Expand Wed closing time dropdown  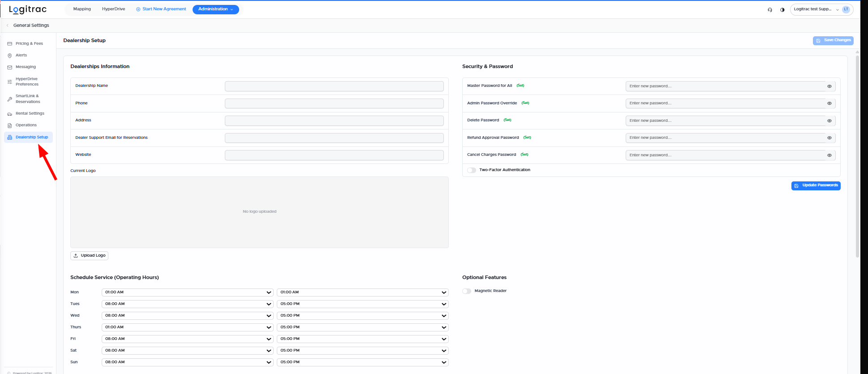click(363, 316)
